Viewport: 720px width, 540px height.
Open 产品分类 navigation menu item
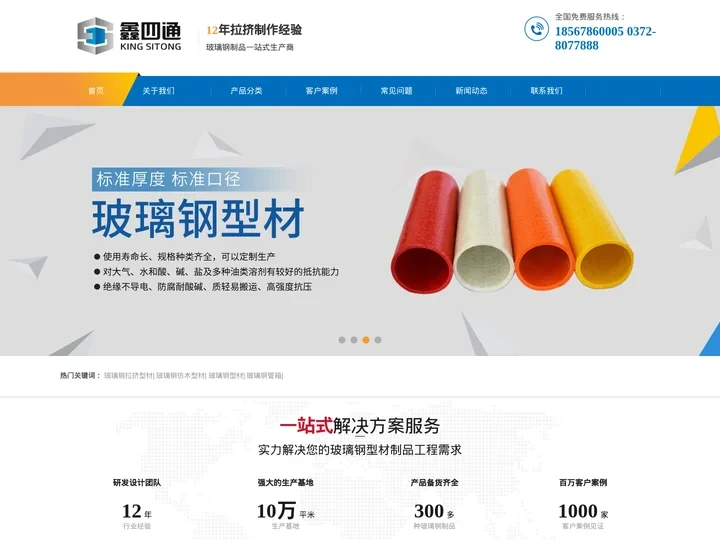click(x=246, y=91)
